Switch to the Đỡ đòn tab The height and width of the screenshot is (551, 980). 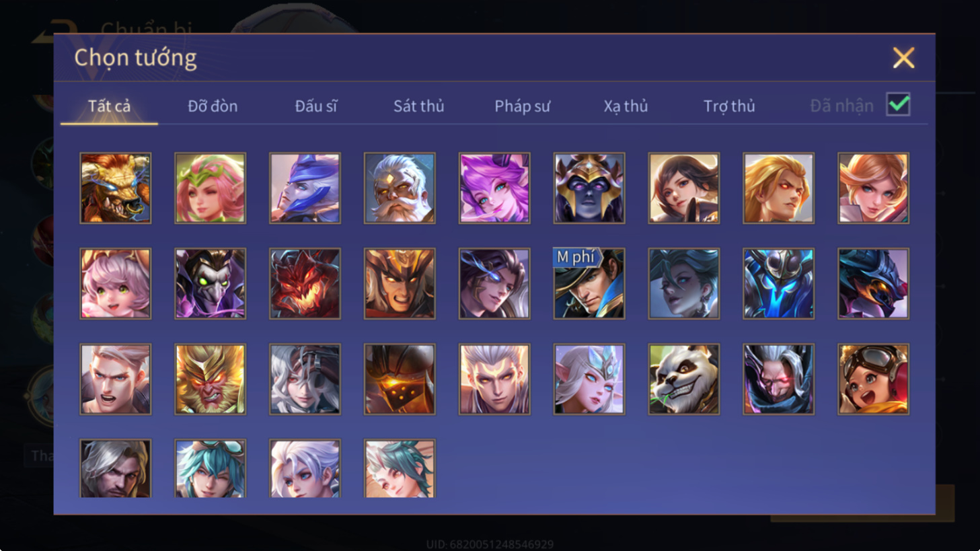click(213, 106)
